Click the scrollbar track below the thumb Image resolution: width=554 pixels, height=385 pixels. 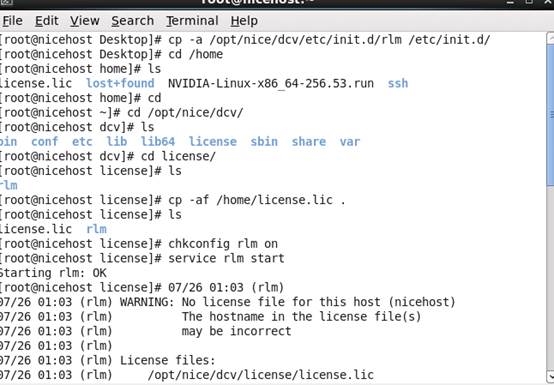(550, 277)
